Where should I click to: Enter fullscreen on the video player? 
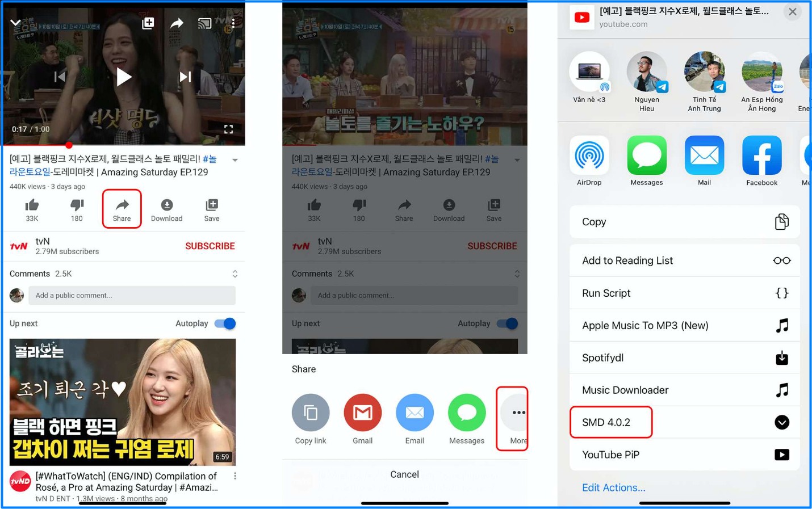[228, 129]
